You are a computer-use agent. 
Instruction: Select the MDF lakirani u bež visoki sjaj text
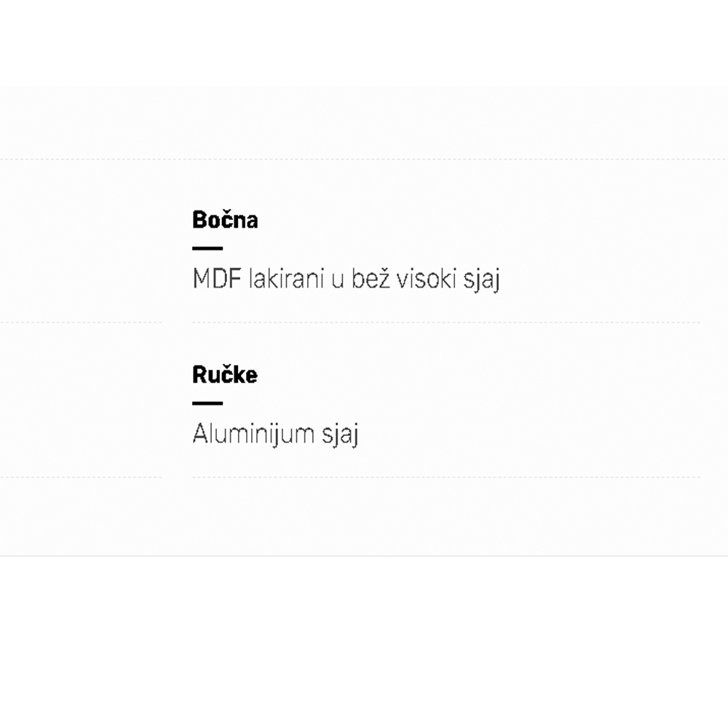tap(346, 280)
